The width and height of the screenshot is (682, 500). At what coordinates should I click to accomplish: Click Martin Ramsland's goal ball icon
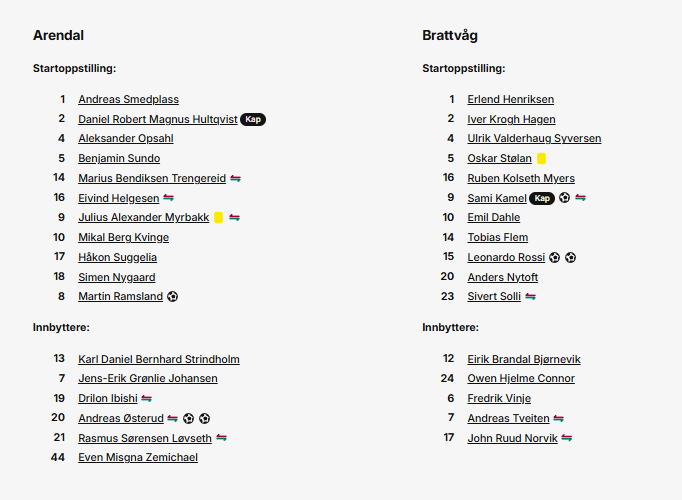pos(173,297)
